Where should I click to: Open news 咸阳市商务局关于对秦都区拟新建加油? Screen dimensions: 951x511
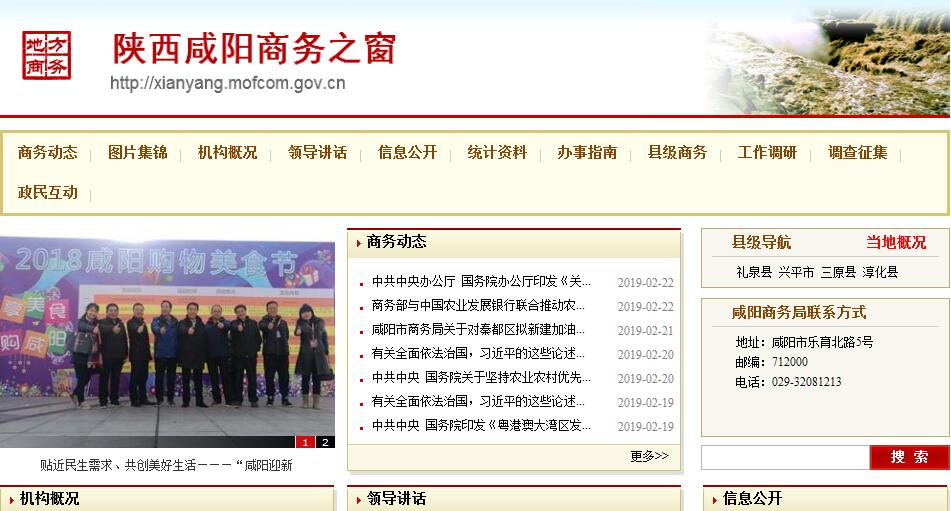478,330
